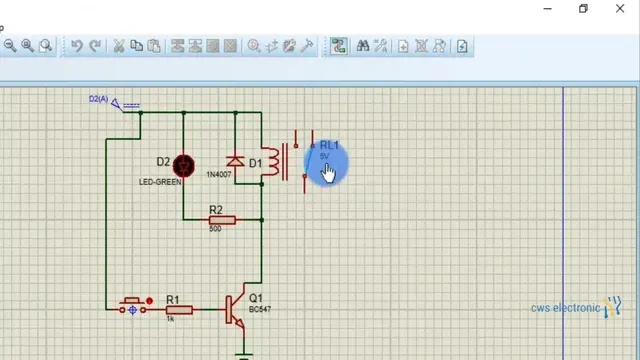
Task: Click the pushbutton's red actuator toggle
Action: (x=149, y=301)
